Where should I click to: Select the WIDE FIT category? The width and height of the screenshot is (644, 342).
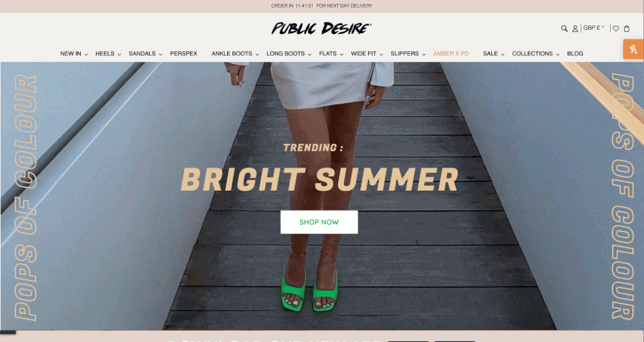(x=363, y=54)
